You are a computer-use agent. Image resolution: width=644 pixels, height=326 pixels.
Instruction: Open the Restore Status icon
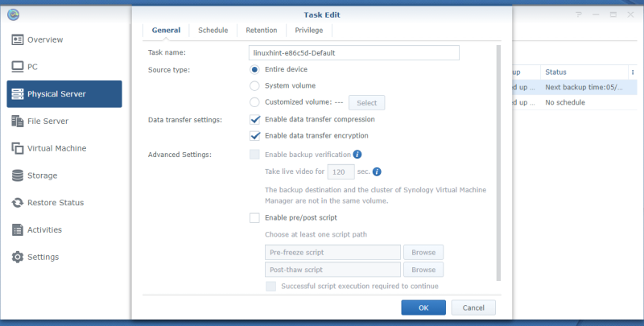[x=18, y=202]
